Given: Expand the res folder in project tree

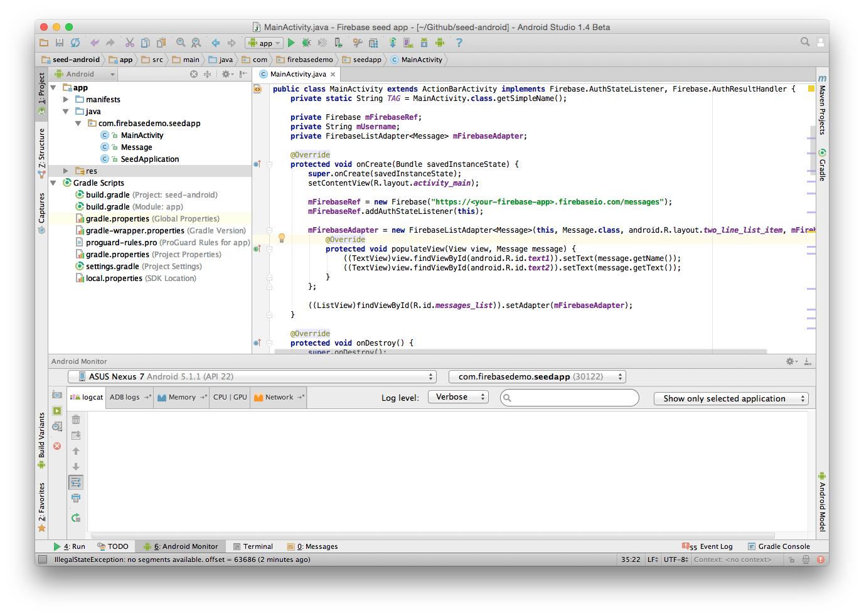Looking at the screenshot, I should pyautogui.click(x=66, y=171).
